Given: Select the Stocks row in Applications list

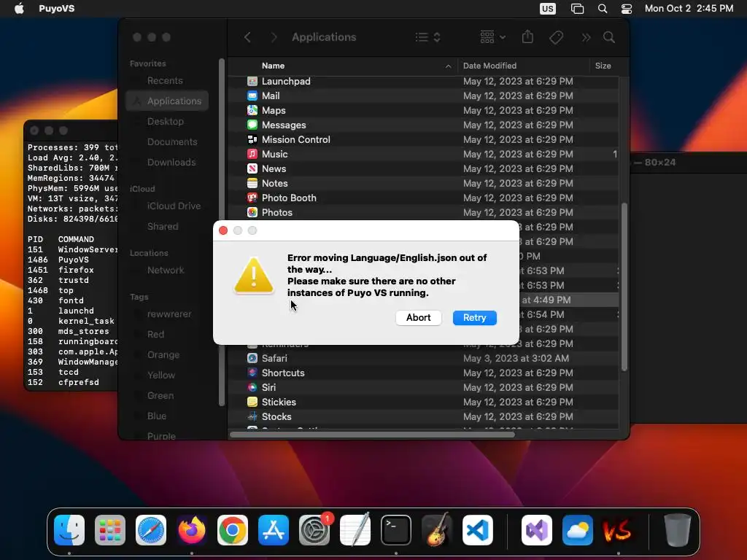Looking at the screenshot, I should pos(424,416).
